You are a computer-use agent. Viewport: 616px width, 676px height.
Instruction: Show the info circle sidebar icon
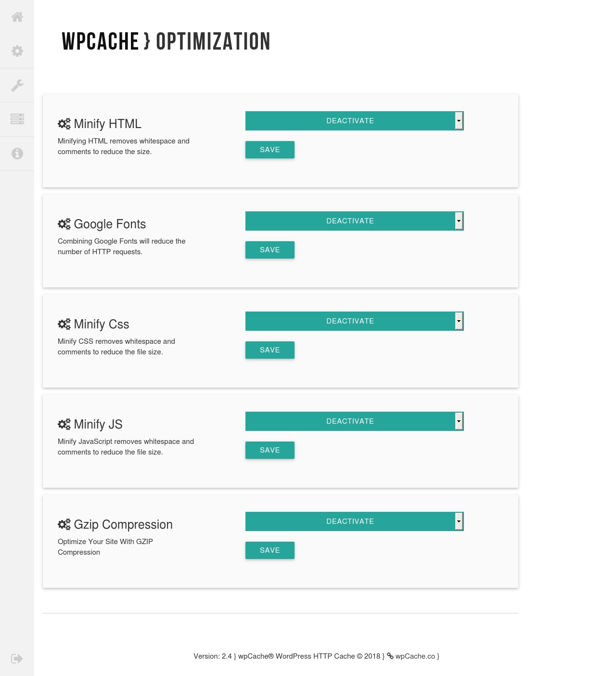17,153
